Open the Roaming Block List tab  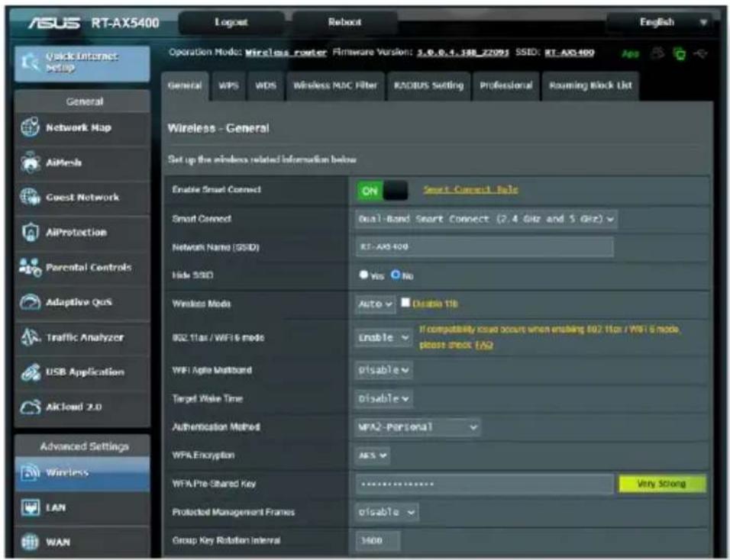point(590,85)
